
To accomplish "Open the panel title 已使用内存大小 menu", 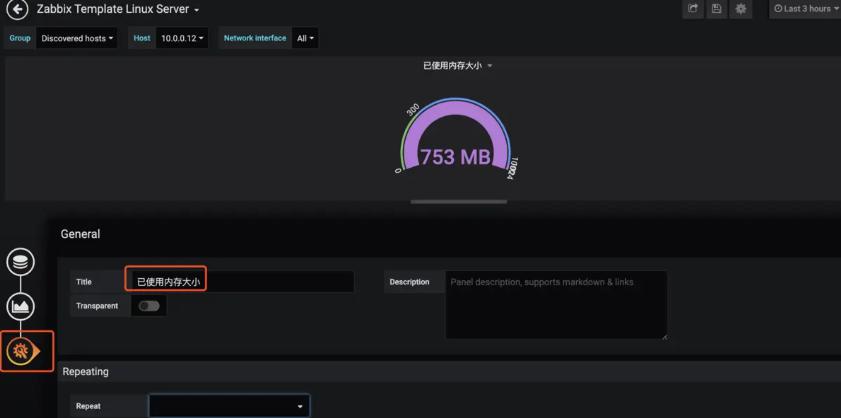I will click(x=457, y=66).
